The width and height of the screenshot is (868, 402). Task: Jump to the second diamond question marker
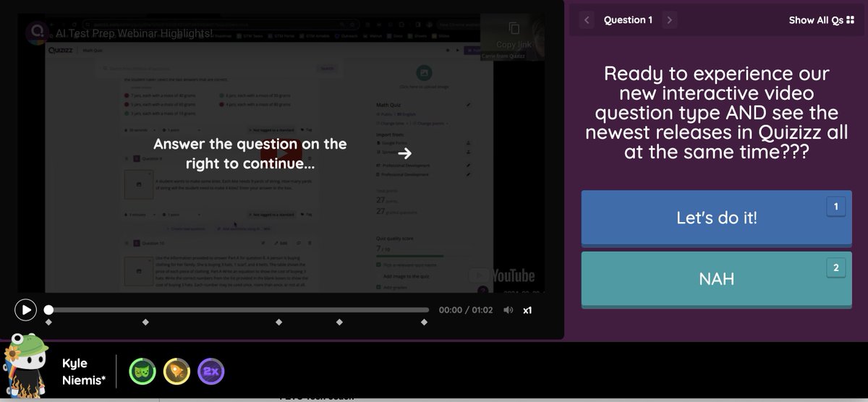click(x=145, y=322)
